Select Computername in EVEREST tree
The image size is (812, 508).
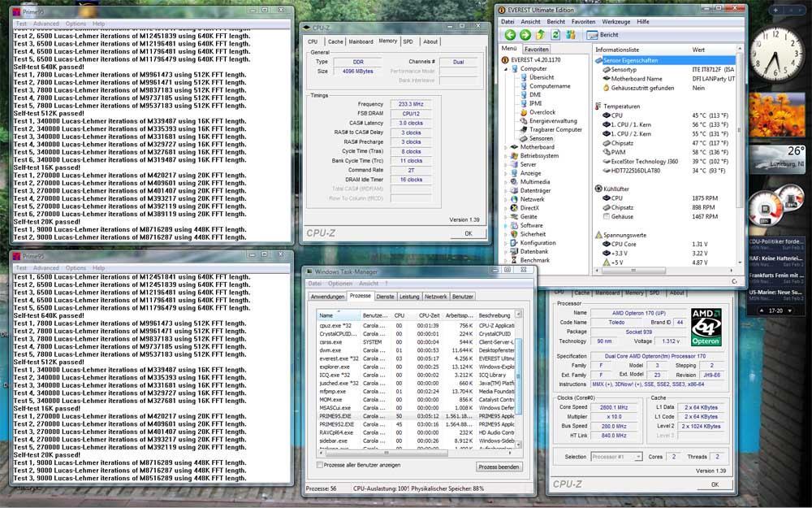(550, 86)
